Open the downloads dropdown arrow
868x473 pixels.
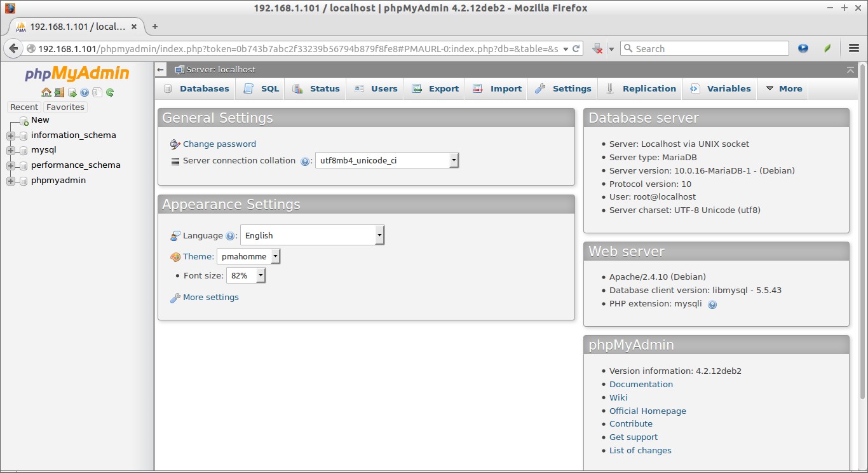(611, 49)
